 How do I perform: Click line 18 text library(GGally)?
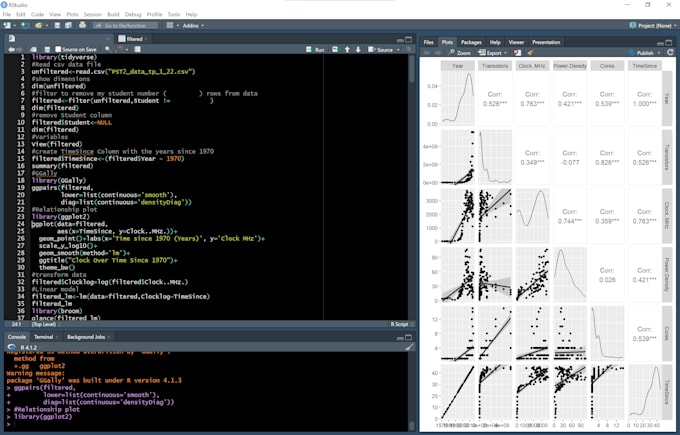[59, 180]
